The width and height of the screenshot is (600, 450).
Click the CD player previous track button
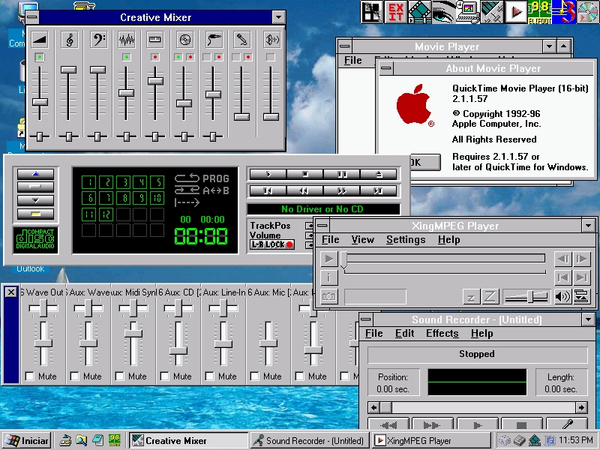coord(268,191)
